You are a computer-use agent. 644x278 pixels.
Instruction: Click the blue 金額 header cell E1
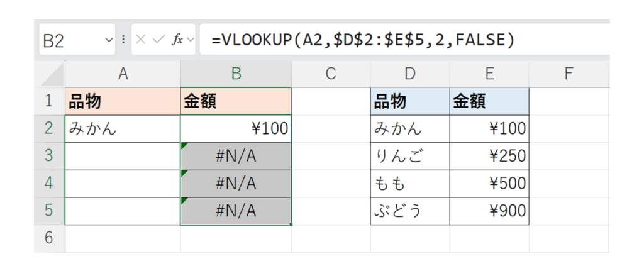[489, 101]
